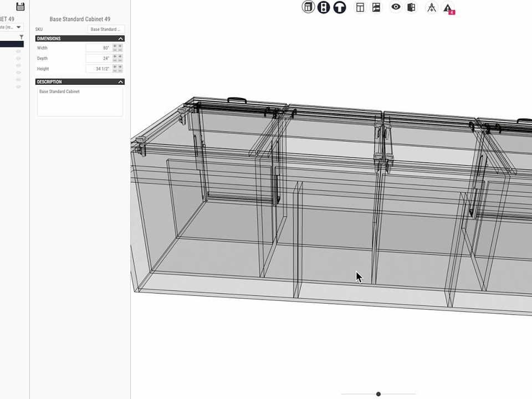The image size is (532, 399).
Task: Click the save disk icon
Action: (x=21, y=7)
